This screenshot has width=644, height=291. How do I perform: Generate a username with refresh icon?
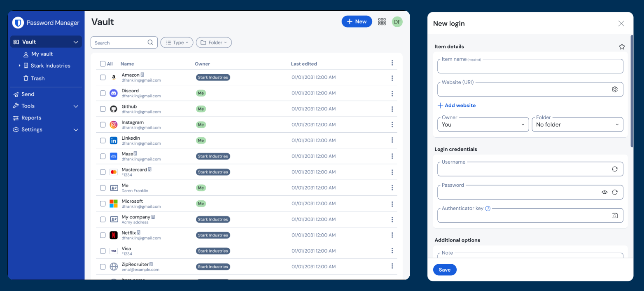click(x=615, y=169)
